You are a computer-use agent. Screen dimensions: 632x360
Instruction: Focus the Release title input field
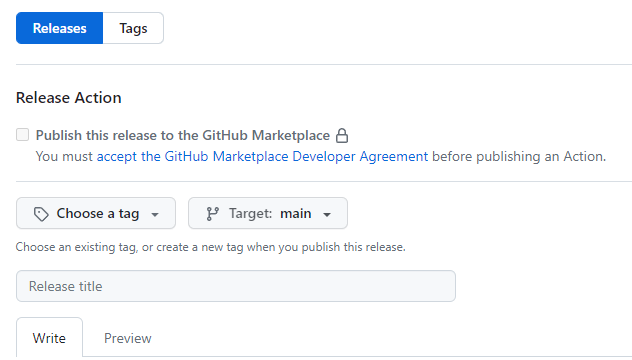tap(236, 286)
